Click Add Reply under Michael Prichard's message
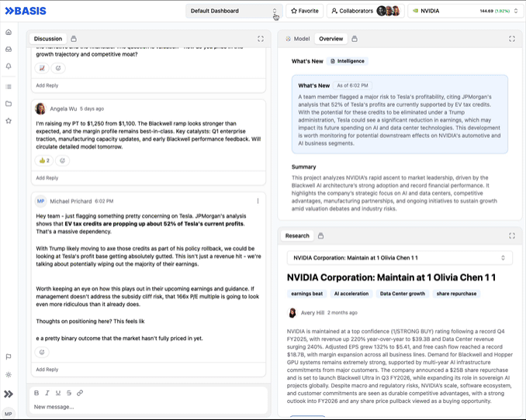526x420 pixels. (x=47, y=370)
